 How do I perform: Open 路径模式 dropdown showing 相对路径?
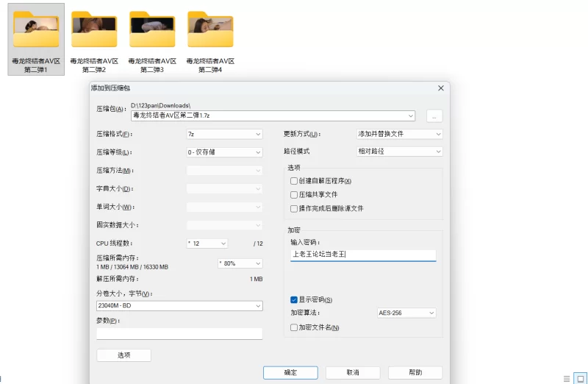coord(399,152)
